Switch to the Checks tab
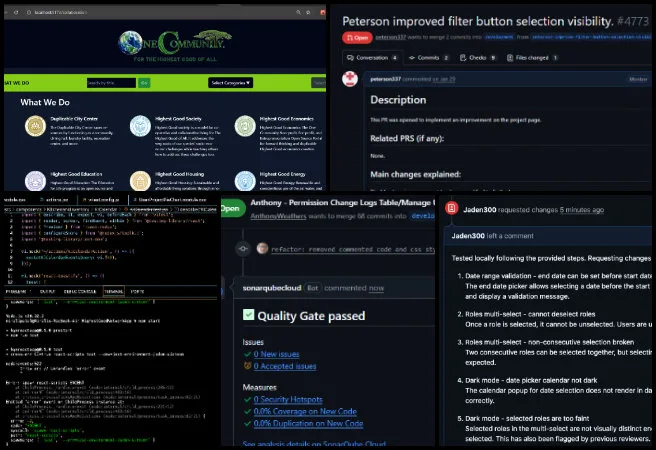 point(477,58)
